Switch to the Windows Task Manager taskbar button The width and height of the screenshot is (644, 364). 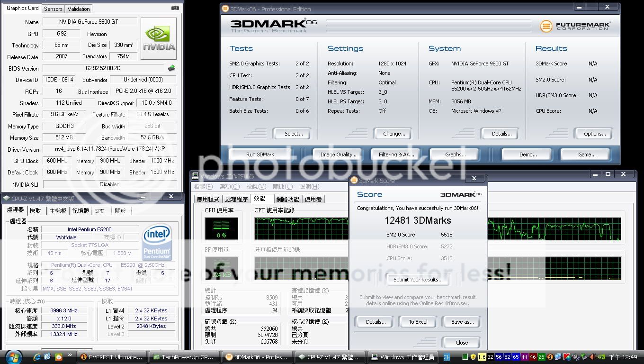(403, 357)
